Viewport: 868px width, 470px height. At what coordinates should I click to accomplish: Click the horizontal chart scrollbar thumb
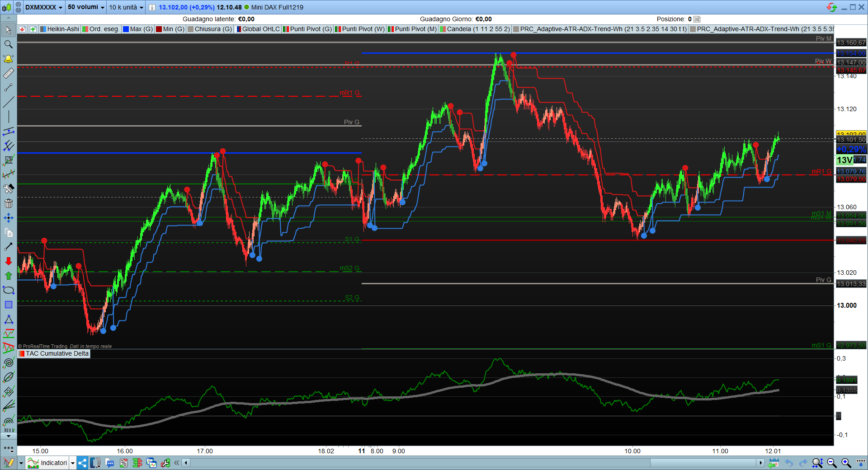tap(703, 463)
